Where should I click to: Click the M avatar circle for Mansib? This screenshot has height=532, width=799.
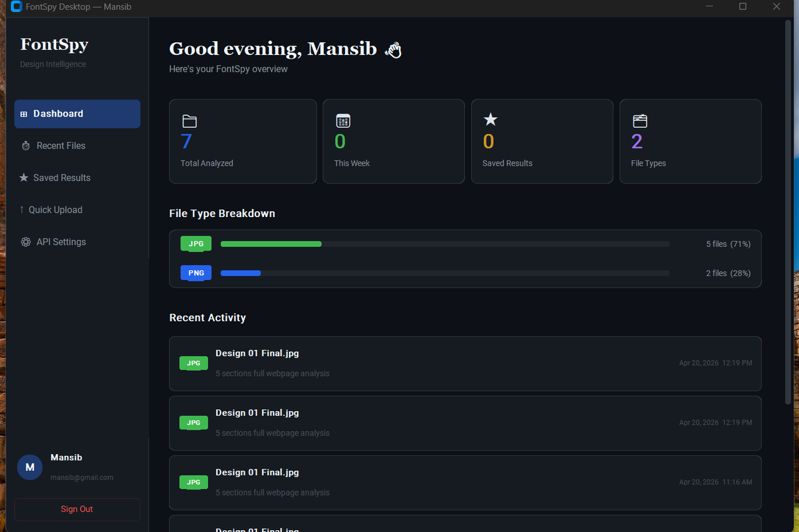point(29,467)
